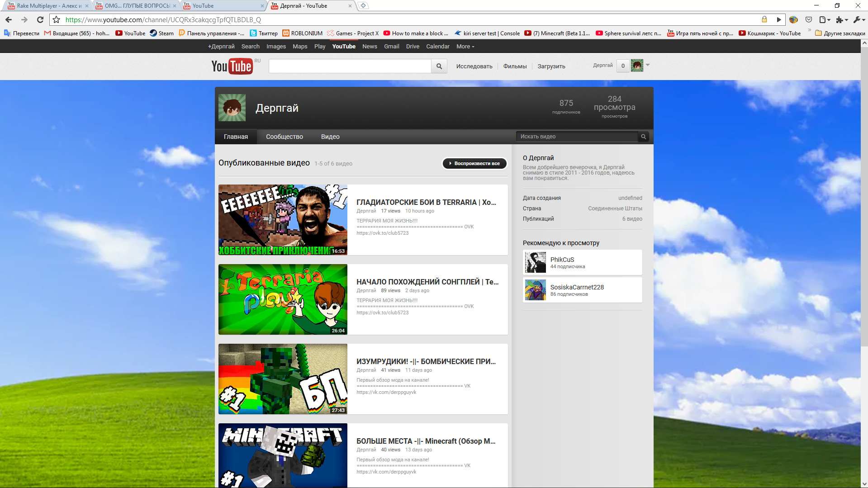Image resolution: width=868 pixels, height=488 pixels.
Task: Open the new tab button
Action: (363, 6)
